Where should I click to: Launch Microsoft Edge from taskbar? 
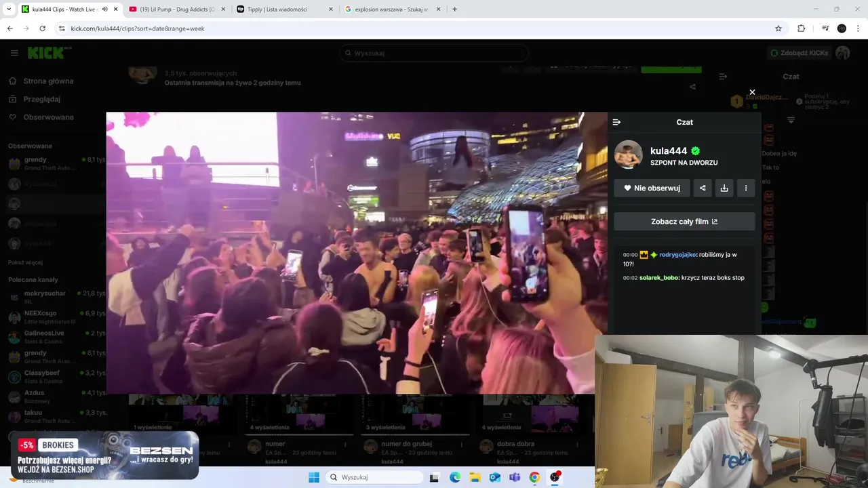[455, 477]
